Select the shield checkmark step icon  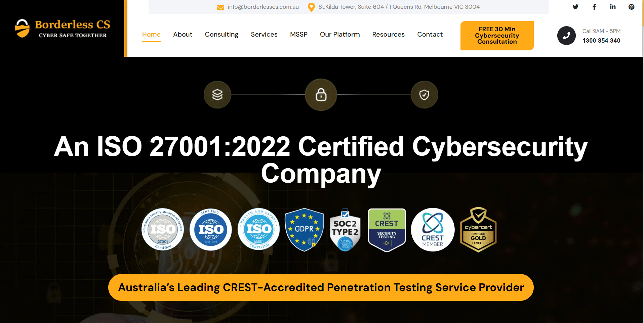tap(424, 95)
